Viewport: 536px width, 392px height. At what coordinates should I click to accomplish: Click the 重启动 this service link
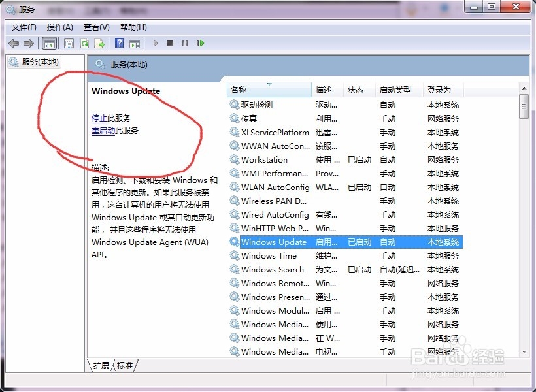(x=103, y=130)
